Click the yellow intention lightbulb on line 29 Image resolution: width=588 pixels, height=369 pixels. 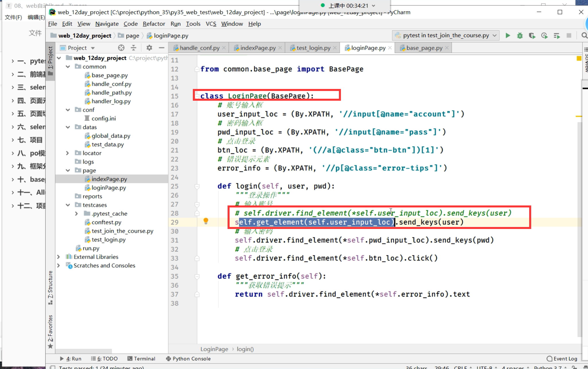pyautogui.click(x=206, y=221)
